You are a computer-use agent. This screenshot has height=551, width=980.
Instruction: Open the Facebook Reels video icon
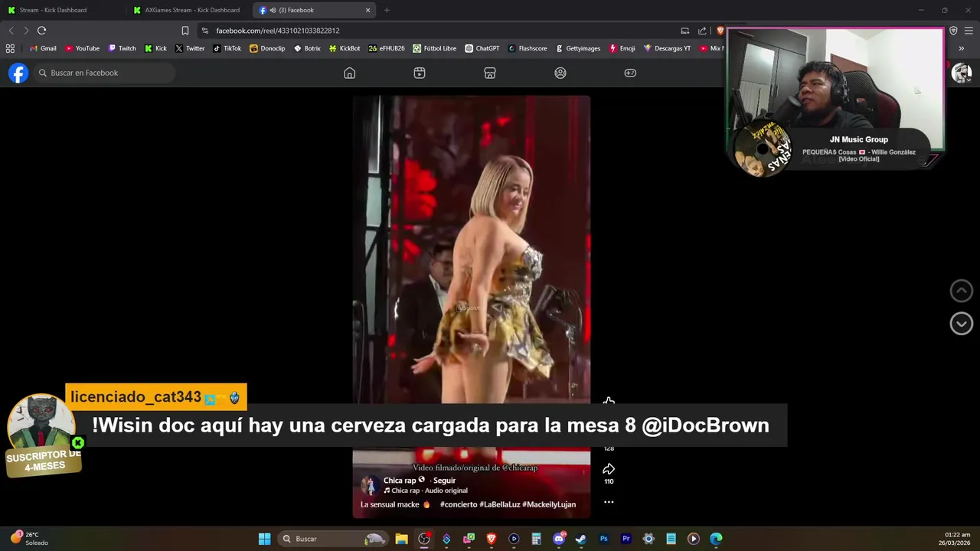(420, 73)
